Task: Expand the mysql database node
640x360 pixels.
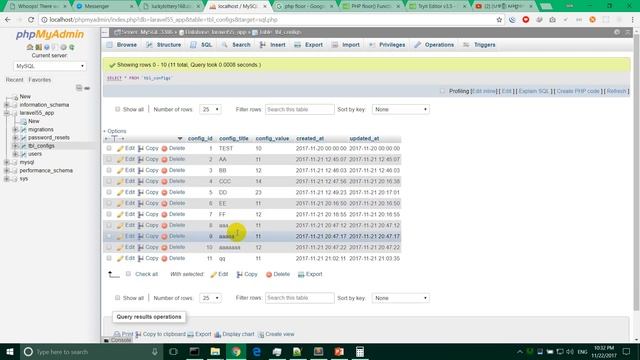Action: point(7,162)
